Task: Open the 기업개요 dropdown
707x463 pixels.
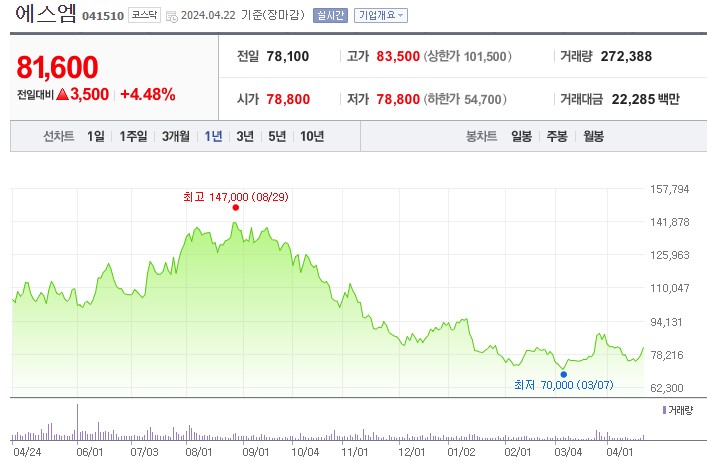Action: tap(381, 15)
